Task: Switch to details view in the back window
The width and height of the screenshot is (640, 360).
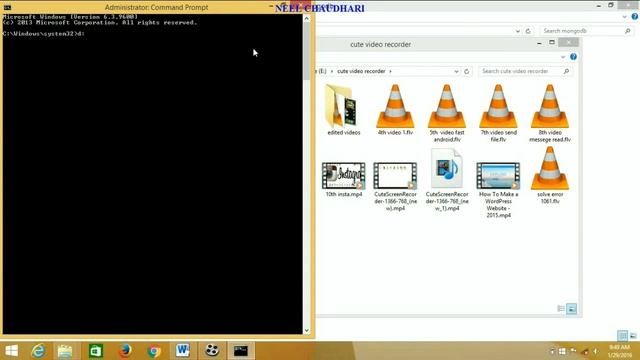Action: [622, 336]
